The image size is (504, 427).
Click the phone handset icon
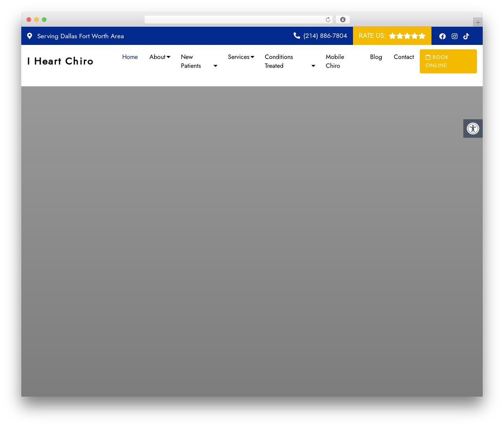[x=297, y=35]
